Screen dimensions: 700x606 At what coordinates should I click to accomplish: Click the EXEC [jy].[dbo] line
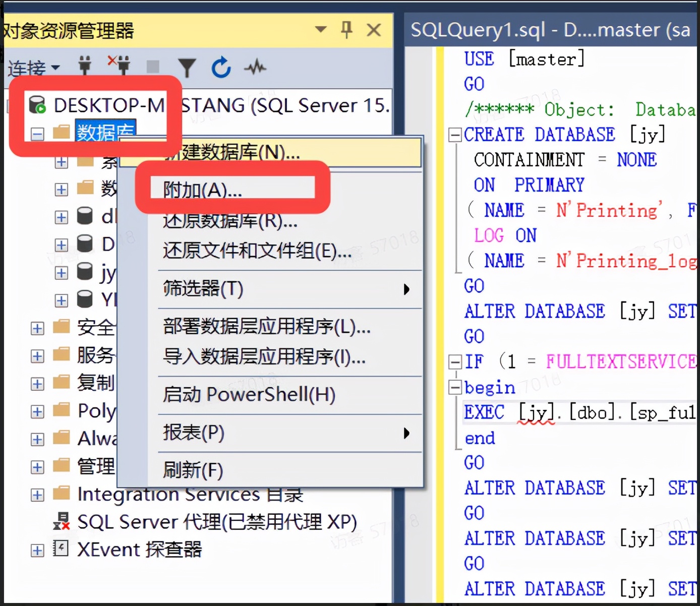tap(580, 412)
